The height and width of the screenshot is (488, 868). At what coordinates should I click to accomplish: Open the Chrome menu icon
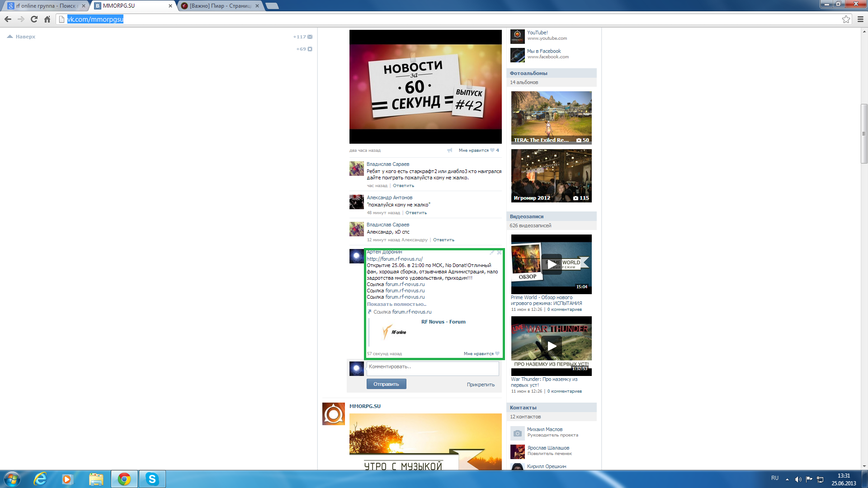860,19
